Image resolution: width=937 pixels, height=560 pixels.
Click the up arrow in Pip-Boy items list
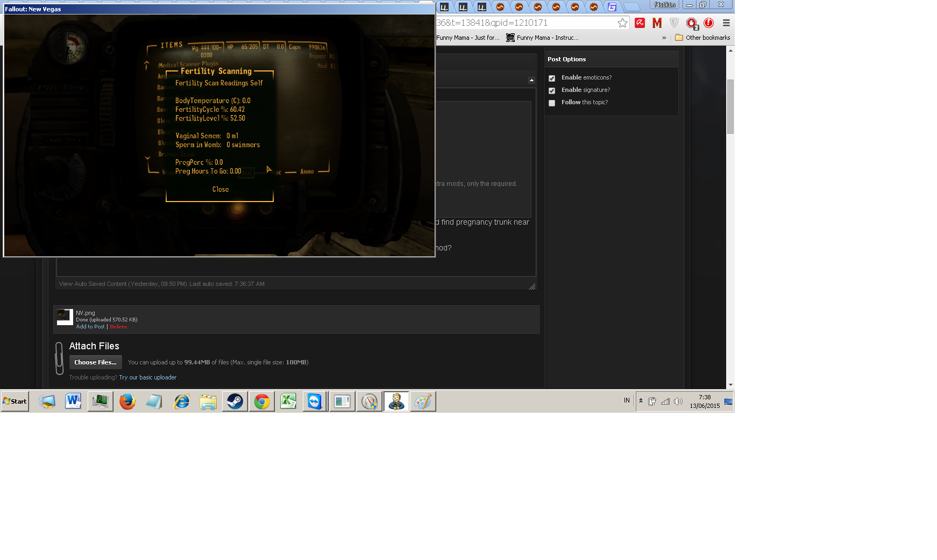pos(146,65)
